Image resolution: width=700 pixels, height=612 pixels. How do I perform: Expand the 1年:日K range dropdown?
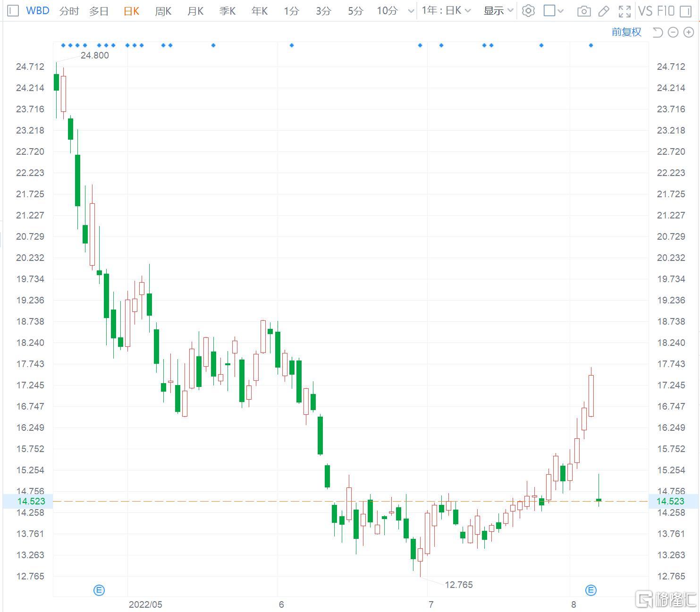[x=446, y=10]
